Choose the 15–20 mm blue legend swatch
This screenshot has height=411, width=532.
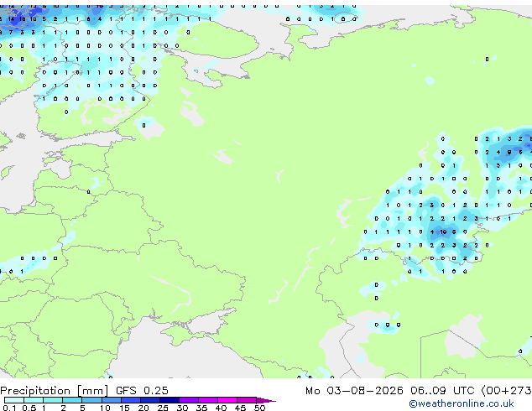coord(131,400)
